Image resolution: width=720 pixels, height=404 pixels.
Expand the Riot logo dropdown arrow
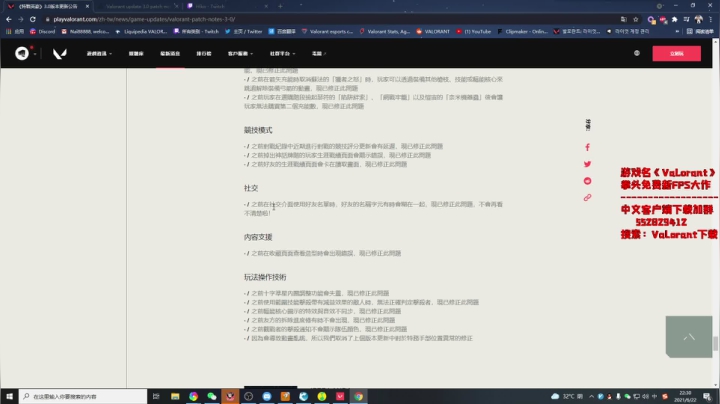coord(35,54)
